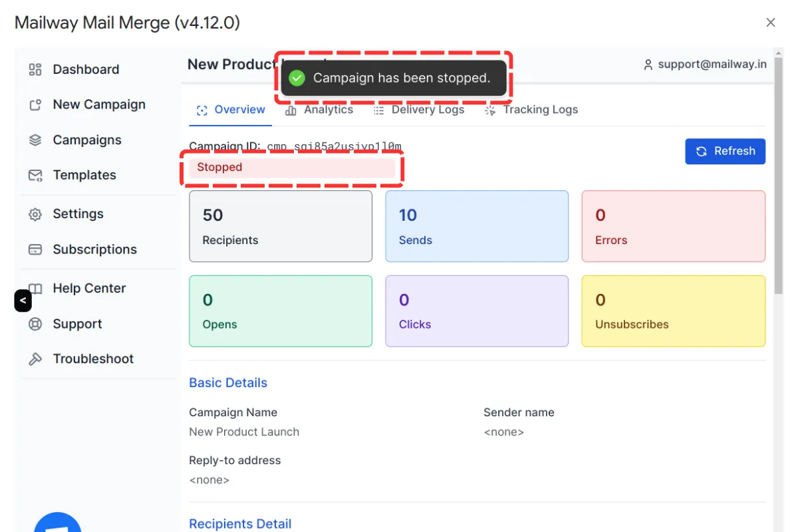This screenshot has width=798, height=532.
Task: Click the Troubleshoot hammer icon
Action: (x=35, y=359)
